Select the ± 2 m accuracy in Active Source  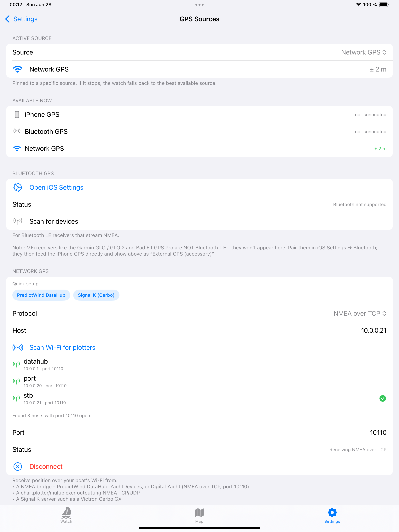[x=378, y=69]
